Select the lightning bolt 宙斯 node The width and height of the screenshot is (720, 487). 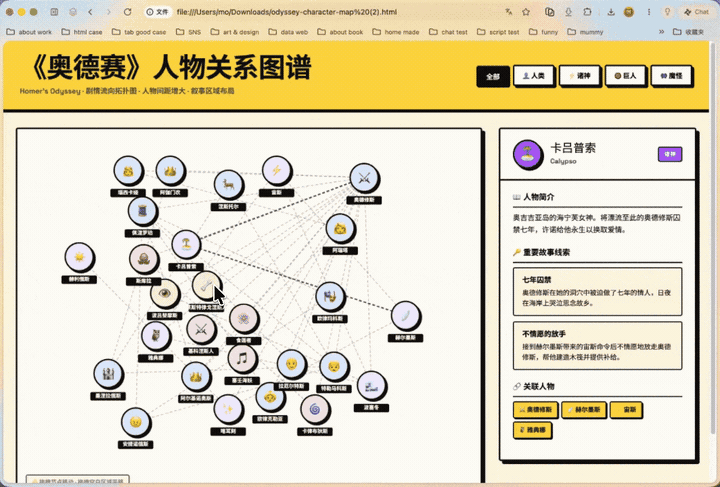tap(276, 171)
